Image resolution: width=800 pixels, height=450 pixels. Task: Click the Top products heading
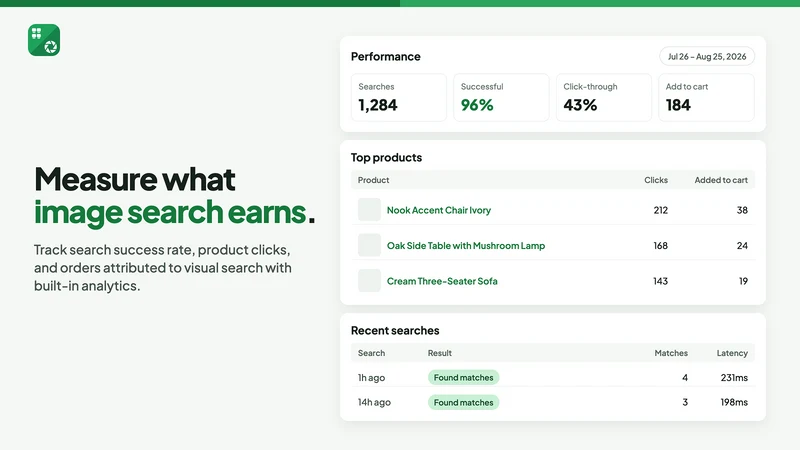386,158
